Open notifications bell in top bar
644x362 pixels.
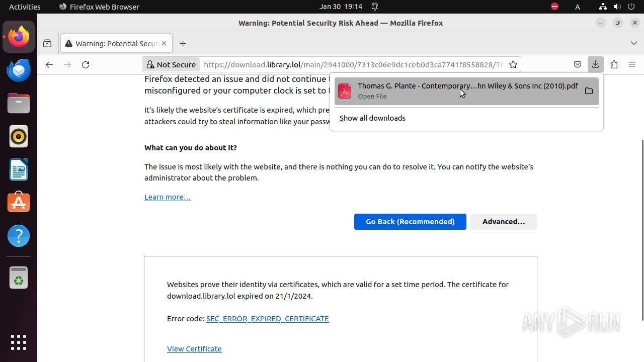pyautogui.click(x=375, y=7)
